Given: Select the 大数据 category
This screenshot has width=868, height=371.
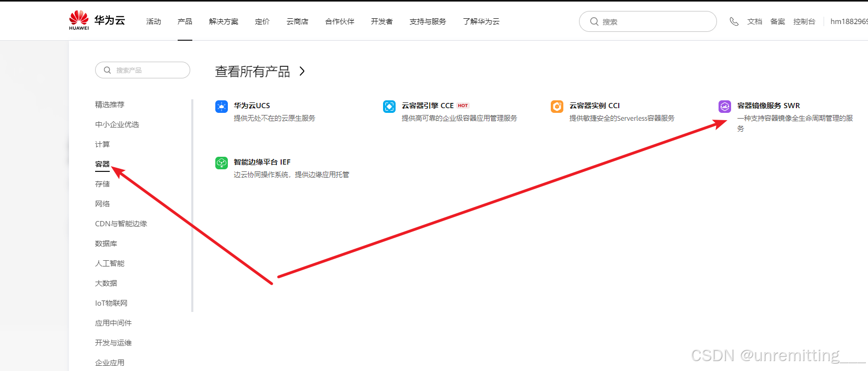Looking at the screenshot, I should (x=106, y=283).
